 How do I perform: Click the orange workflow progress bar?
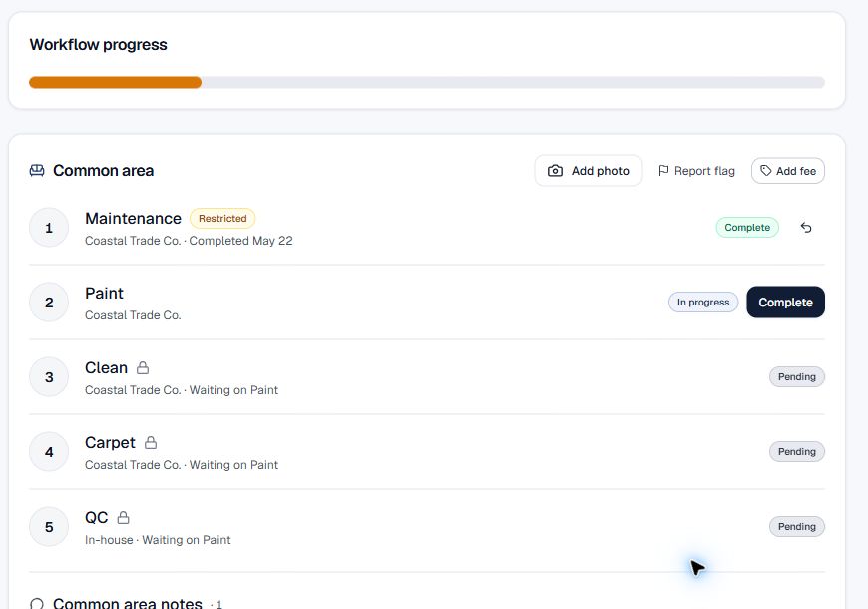click(x=115, y=83)
